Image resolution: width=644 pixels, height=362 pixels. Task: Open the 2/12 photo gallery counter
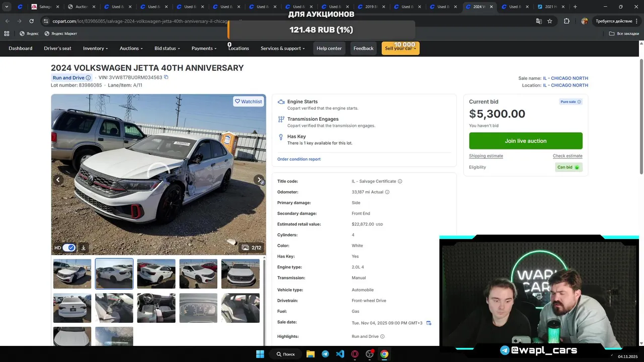point(252,248)
